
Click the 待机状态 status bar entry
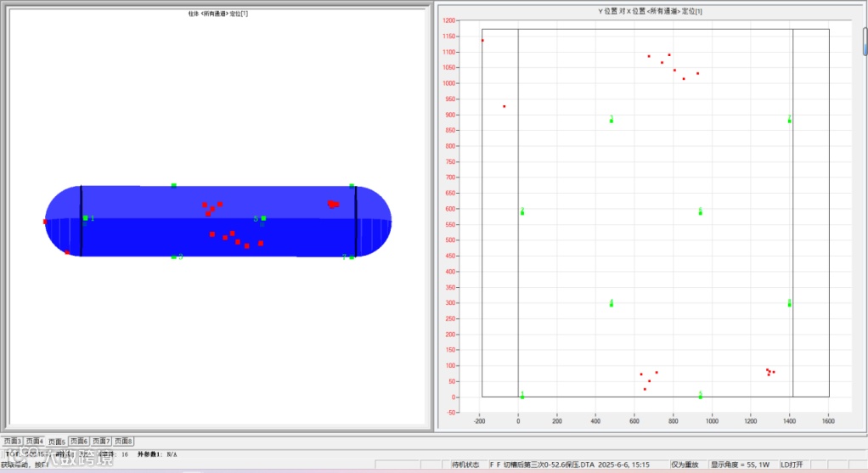coord(465,465)
